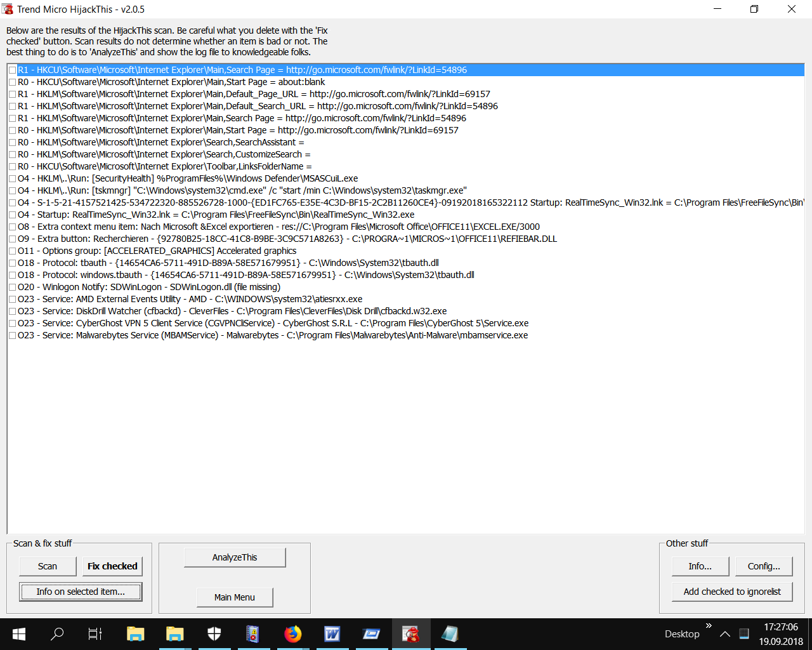Click the Fix checked button
Viewport: 812px width, 650px height.
click(x=112, y=566)
